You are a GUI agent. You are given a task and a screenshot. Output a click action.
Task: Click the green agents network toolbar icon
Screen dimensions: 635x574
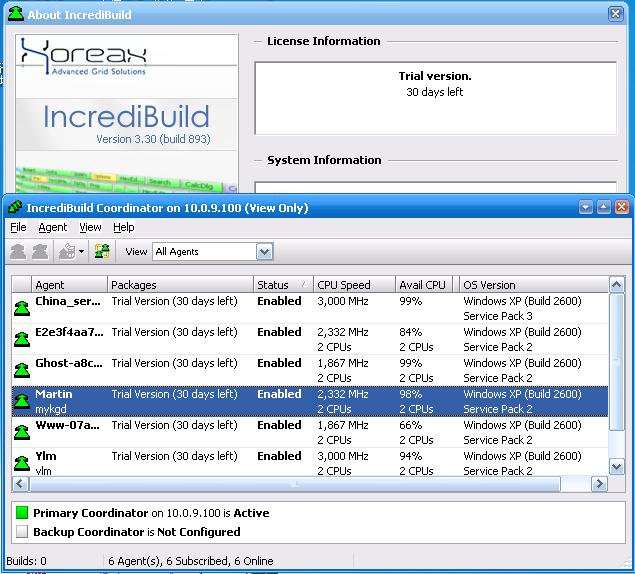coord(102,252)
